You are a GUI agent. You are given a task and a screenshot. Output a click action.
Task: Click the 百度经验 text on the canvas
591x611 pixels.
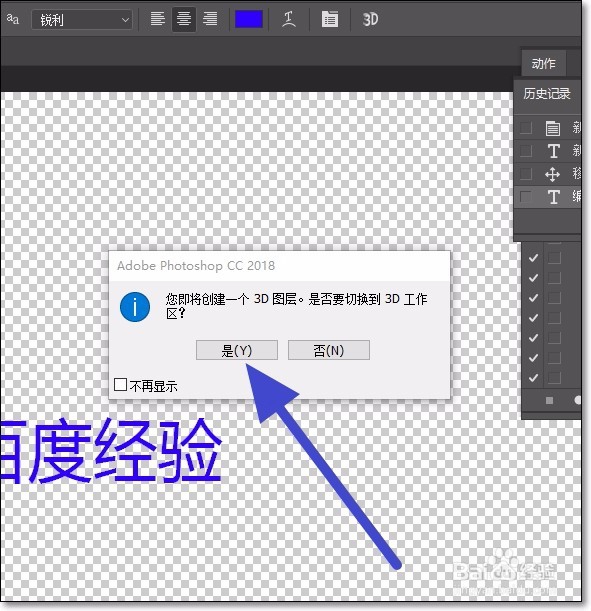pyautogui.click(x=111, y=451)
